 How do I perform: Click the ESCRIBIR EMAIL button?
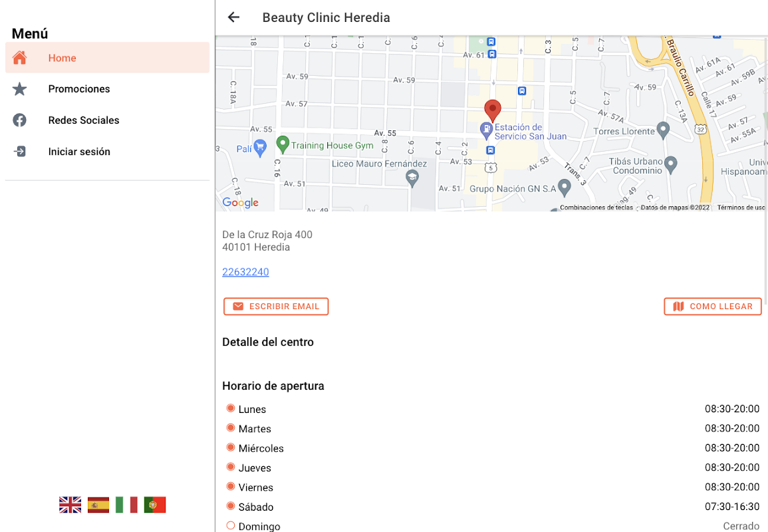(x=276, y=306)
